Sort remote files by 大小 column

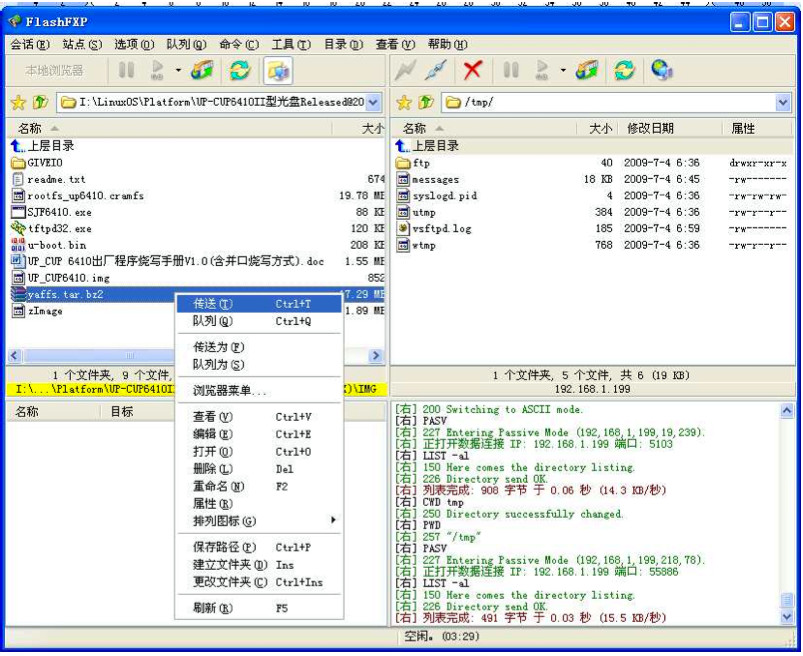tap(597, 129)
